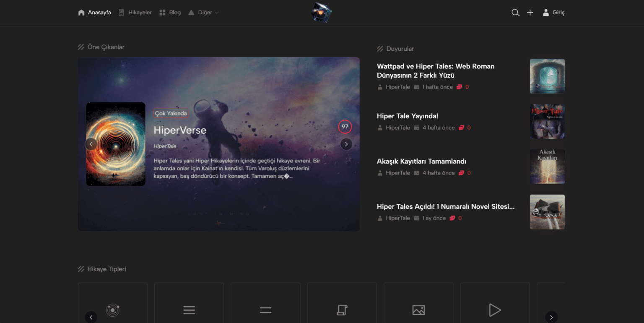This screenshot has height=323, width=644.
Task: Click next arrow on featured slider
Action: (x=346, y=144)
